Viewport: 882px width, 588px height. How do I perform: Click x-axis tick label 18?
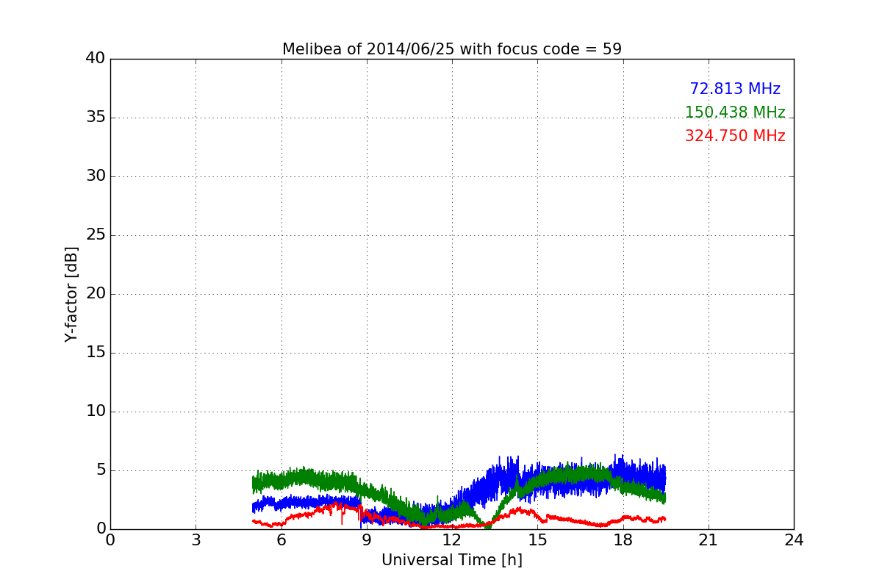point(623,540)
